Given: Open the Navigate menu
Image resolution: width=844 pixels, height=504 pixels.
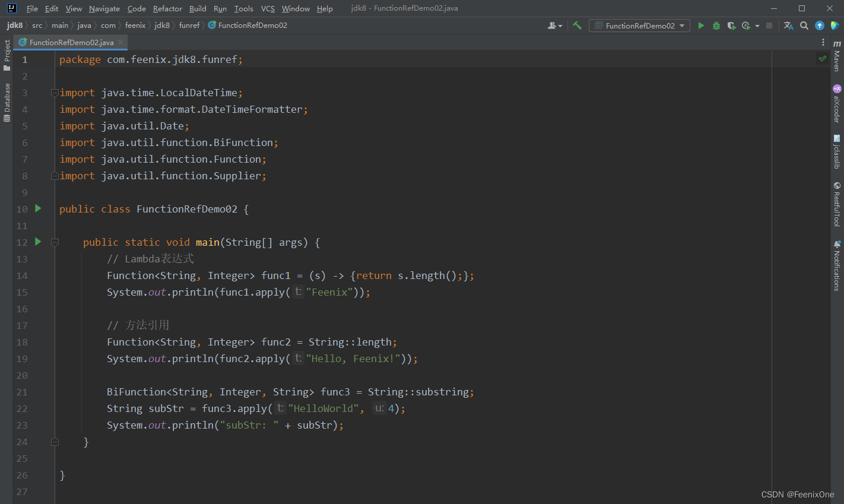Looking at the screenshot, I should click(104, 8).
